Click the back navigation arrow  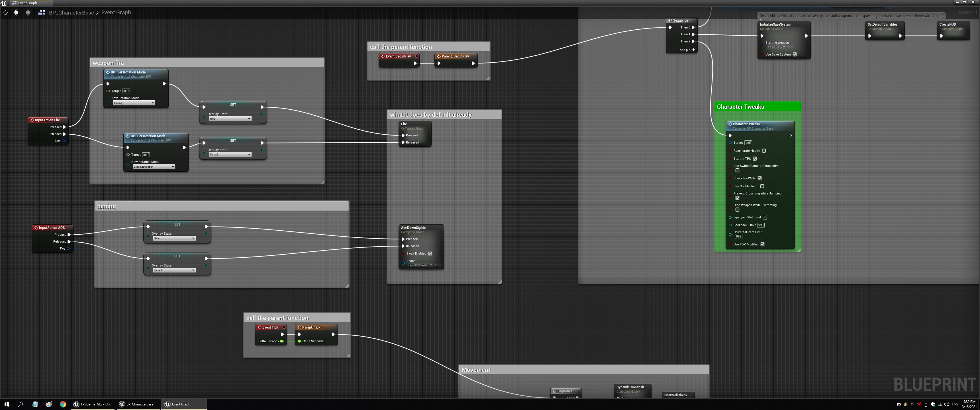[16, 13]
